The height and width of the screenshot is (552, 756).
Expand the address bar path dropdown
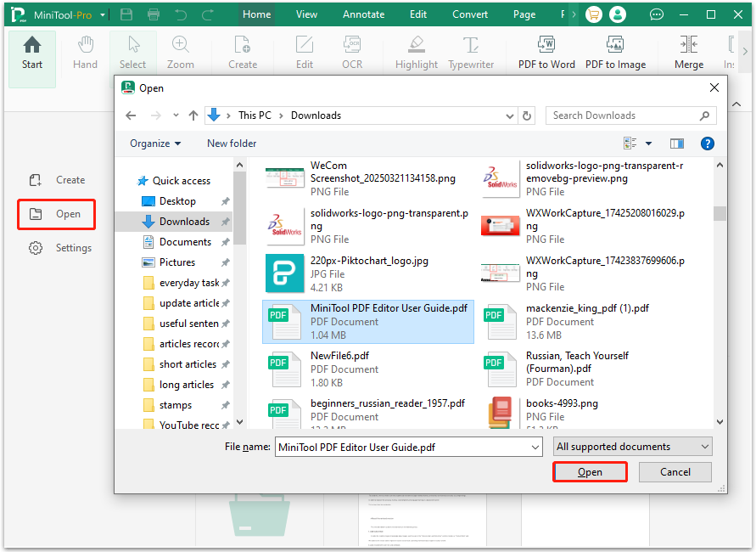[510, 115]
